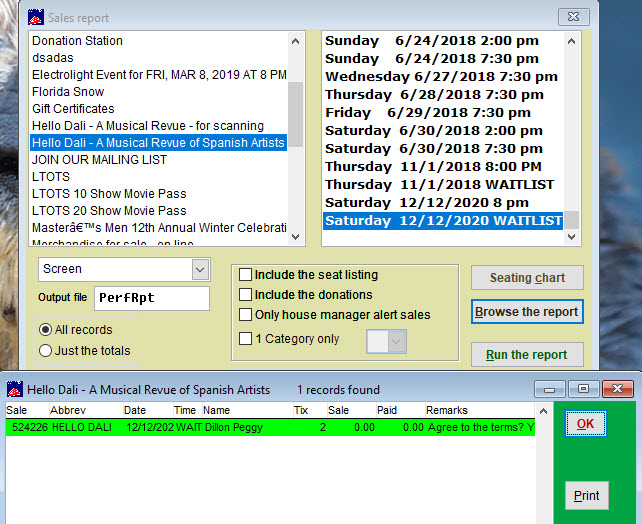The height and width of the screenshot is (524, 642).
Task: Select 'Gift Certificates' in event list
Action: click(x=73, y=109)
